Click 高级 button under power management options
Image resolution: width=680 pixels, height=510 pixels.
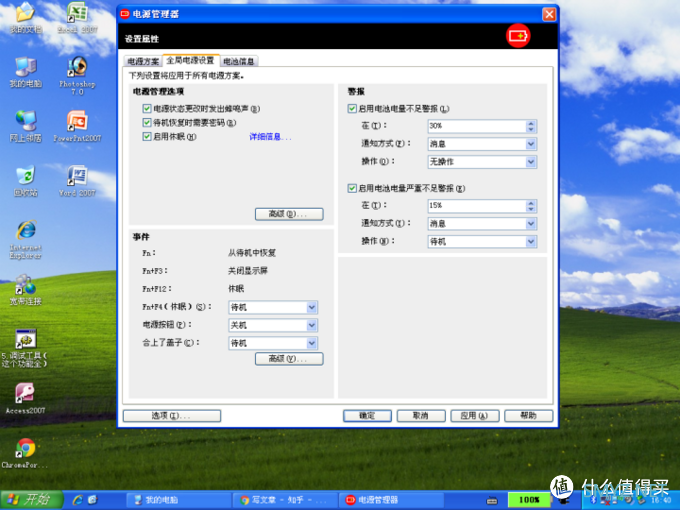point(289,214)
